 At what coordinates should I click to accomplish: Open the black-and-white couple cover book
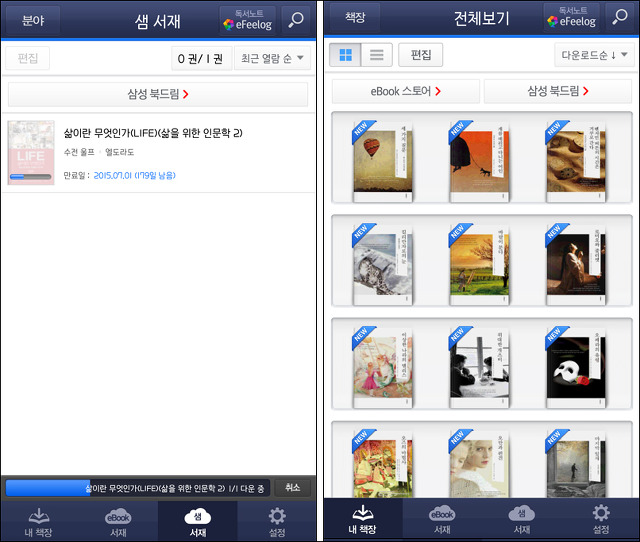(x=479, y=367)
